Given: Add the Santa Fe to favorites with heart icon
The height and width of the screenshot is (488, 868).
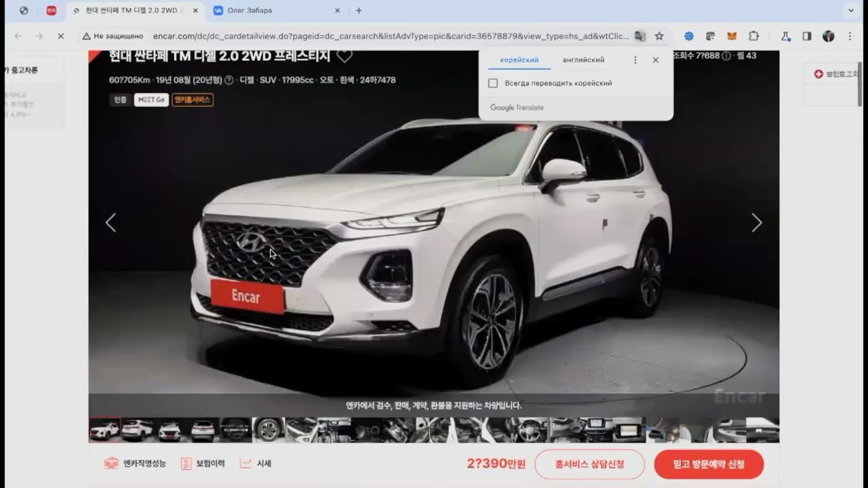Looking at the screenshot, I should pyautogui.click(x=344, y=56).
